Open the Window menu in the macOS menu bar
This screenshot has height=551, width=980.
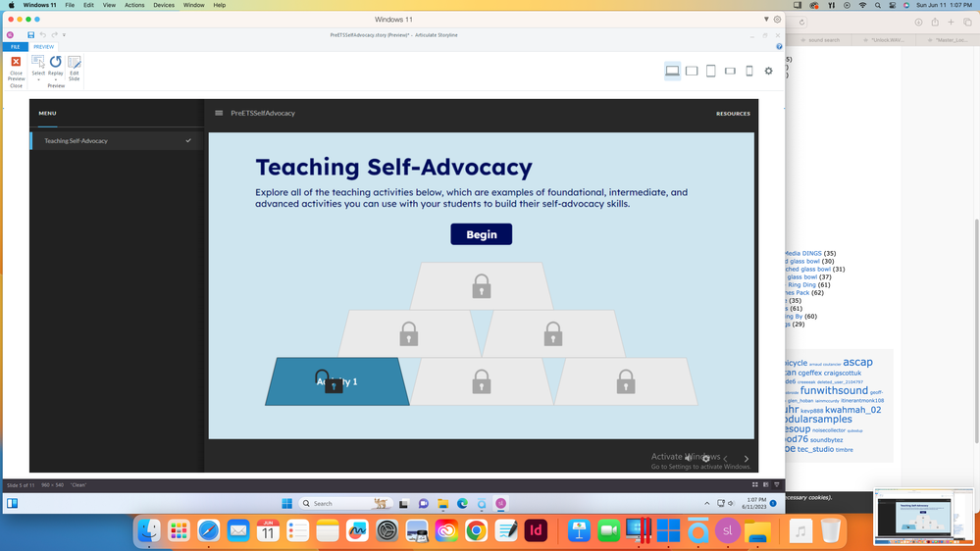point(194,5)
